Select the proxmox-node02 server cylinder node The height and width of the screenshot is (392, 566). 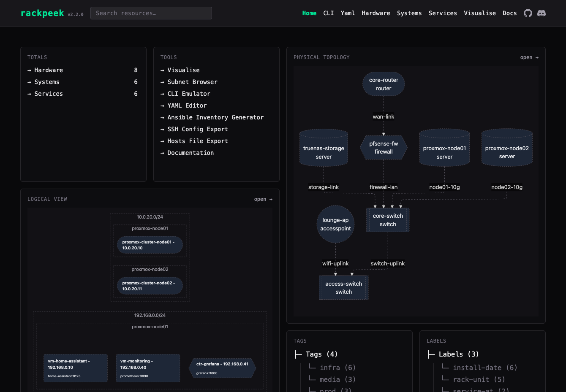(507, 148)
